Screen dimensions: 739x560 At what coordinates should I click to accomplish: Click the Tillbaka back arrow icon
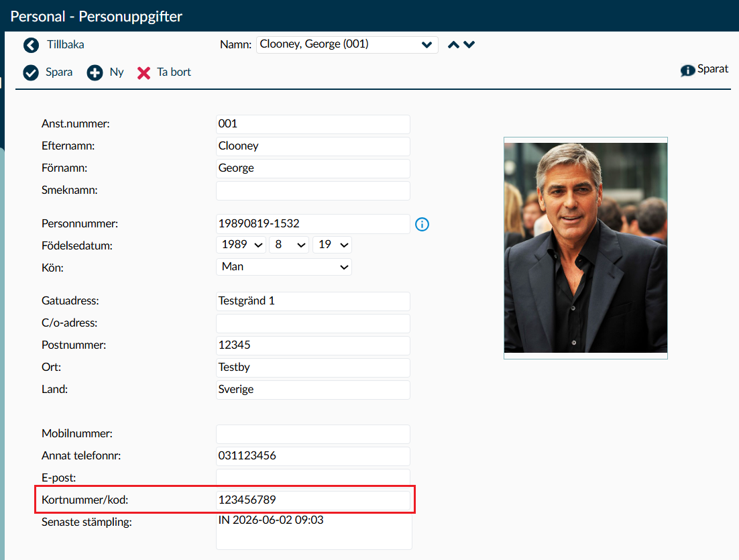click(x=31, y=45)
